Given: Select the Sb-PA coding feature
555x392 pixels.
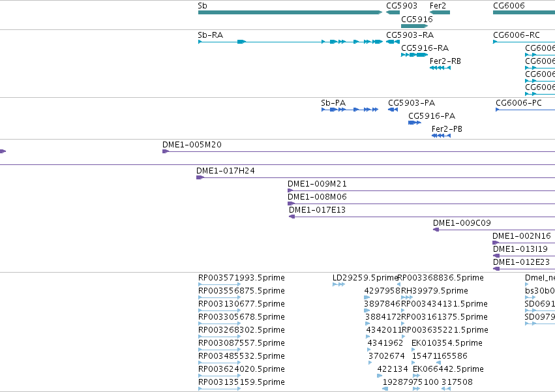Looking at the screenshot, I should pyautogui.click(x=350, y=110).
